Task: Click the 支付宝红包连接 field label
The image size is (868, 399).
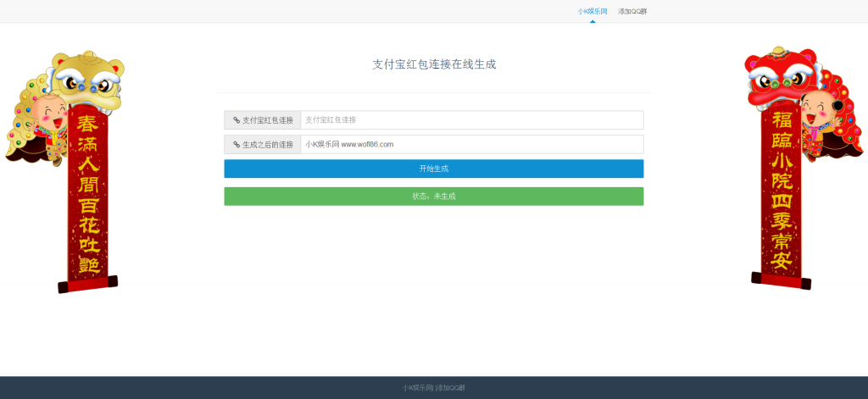Action: (x=268, y=120)
